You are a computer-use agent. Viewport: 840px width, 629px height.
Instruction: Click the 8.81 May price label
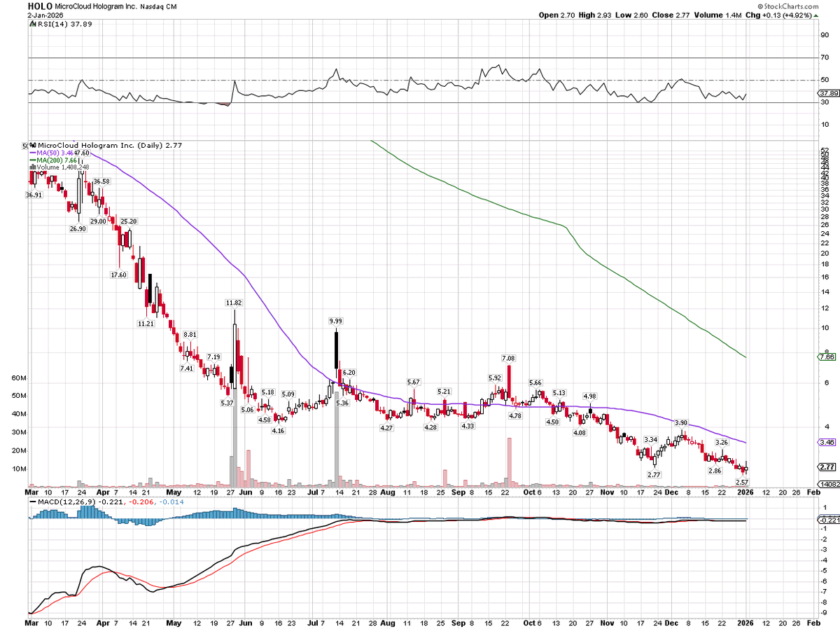(x=190, y=335)
